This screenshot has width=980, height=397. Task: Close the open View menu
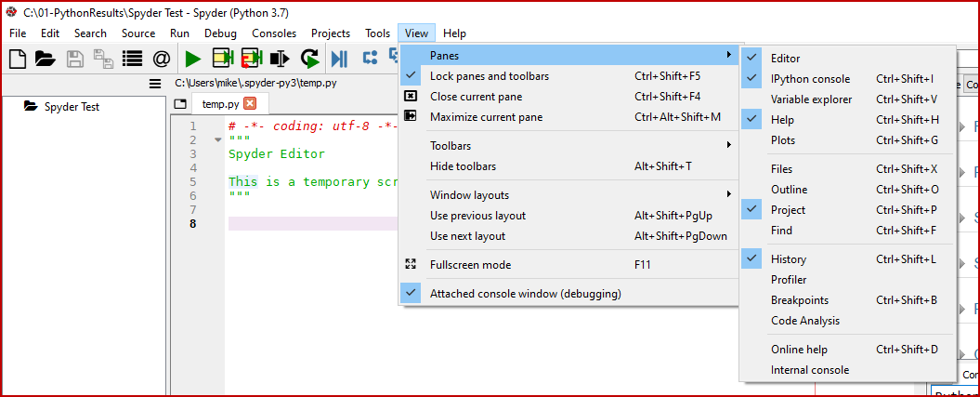pyautogui.click(x=416, y=33)
